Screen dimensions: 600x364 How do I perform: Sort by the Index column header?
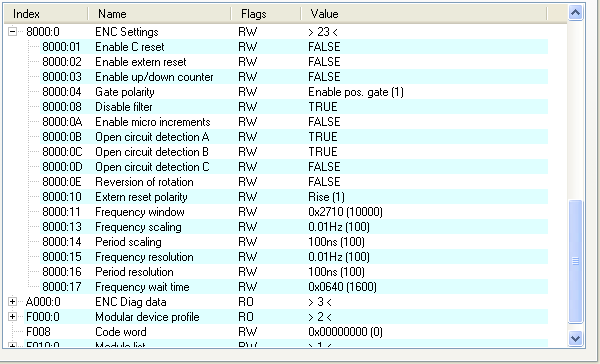(46, 14)
